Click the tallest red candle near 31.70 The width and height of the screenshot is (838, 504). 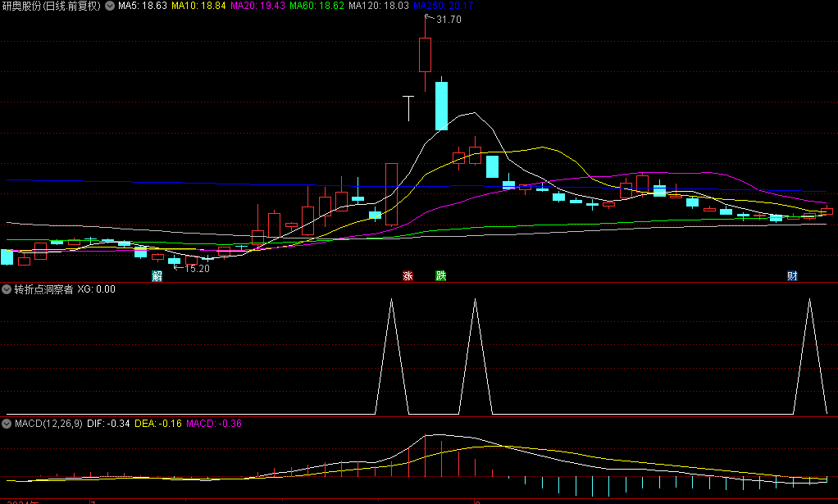pos(425,55)
